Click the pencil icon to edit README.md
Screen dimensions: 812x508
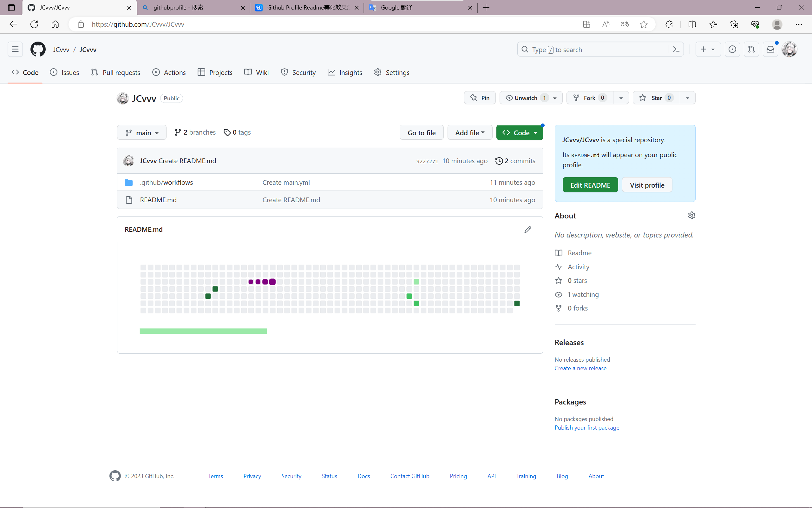click(528, 230)
